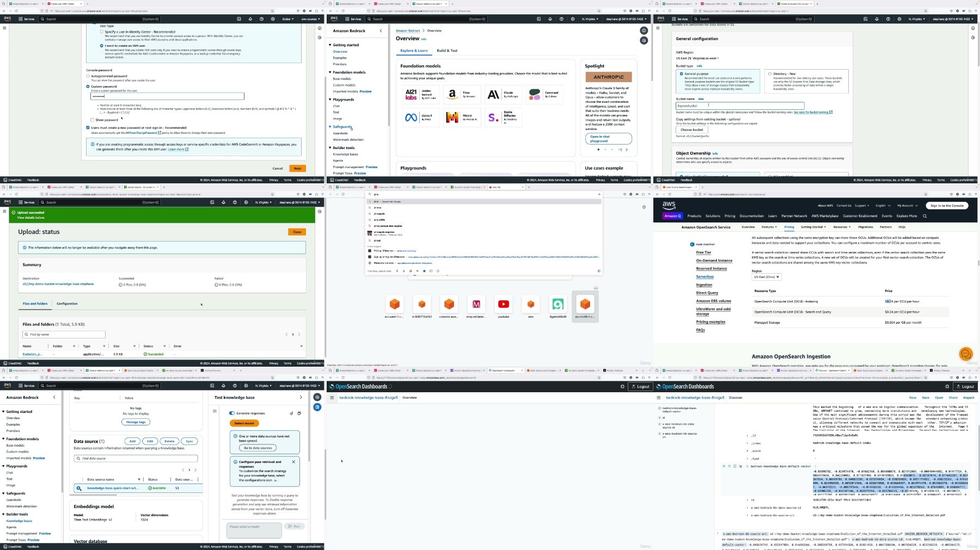Expand the Test knowledge base panel chevron
The height and width of the screenshot is (550, 980).
pyautogui.click(x=301, y=397)
